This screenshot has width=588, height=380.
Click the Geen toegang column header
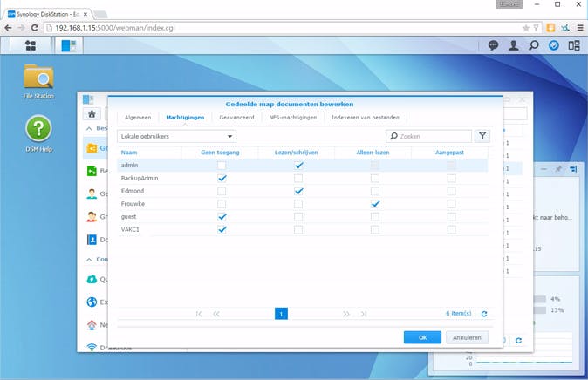click(x=220, y=153)
